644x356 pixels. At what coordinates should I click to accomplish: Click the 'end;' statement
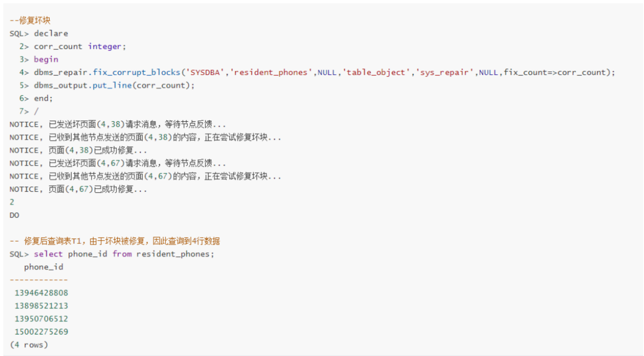[x=43, y=99]
